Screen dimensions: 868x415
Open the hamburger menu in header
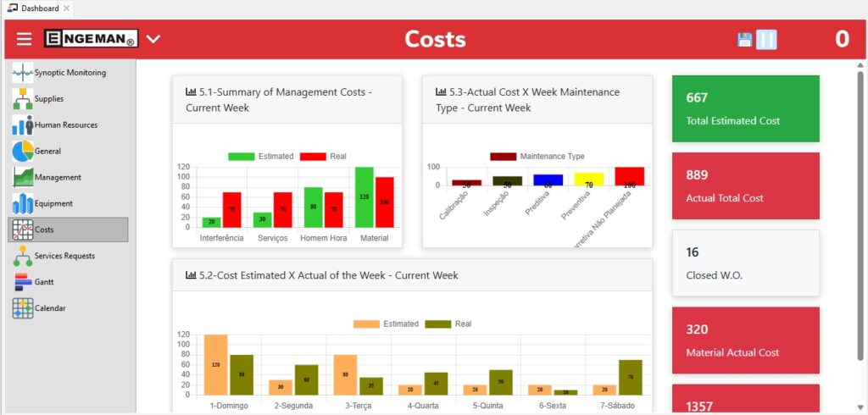pyautogui.click(x=24, y=39)
